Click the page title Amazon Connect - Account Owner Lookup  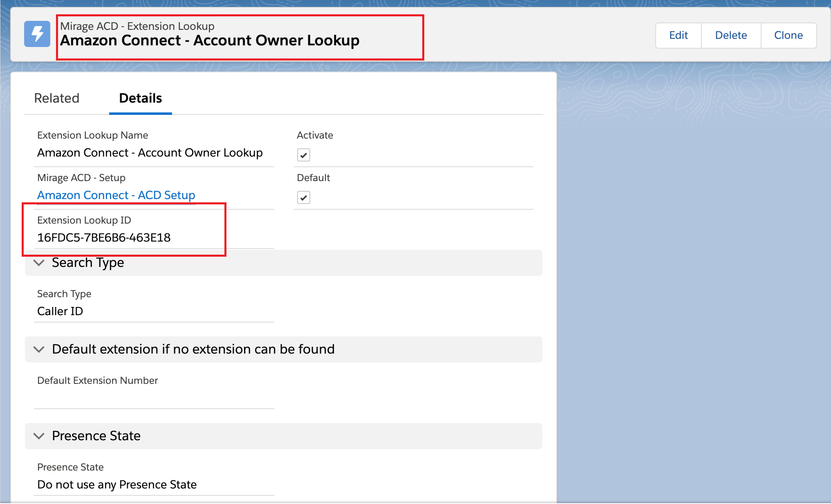210,41
